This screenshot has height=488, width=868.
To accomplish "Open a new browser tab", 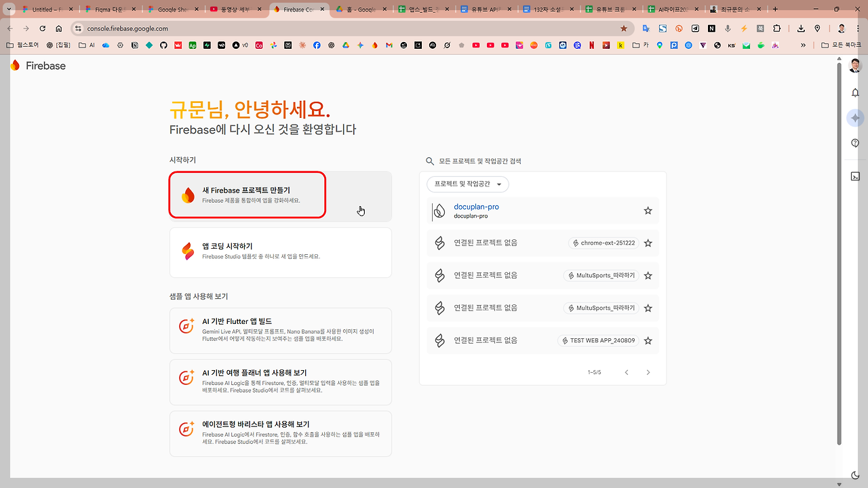I will 775,9.
